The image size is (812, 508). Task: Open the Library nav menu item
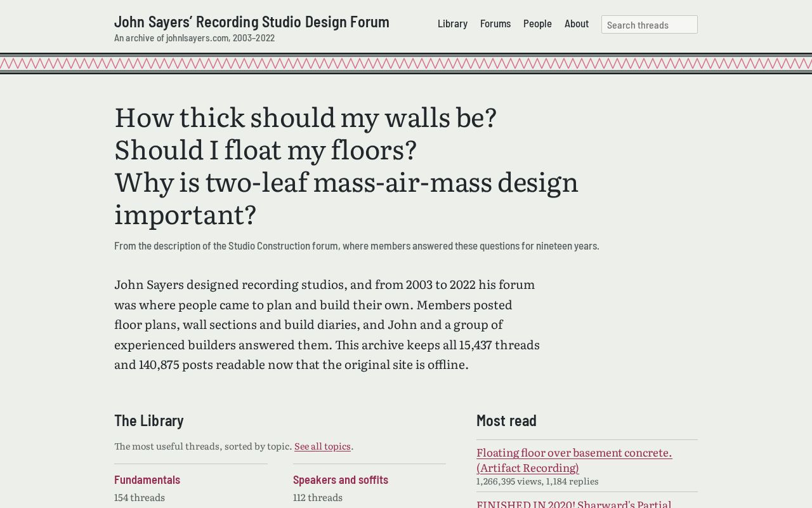(x=452, y=23)
